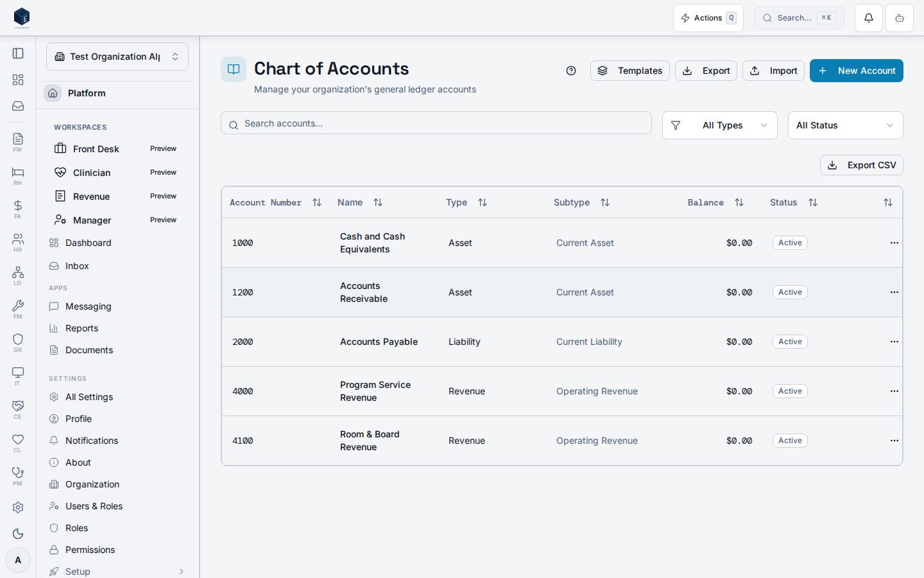This screenshot has width=924, height=578.
Task: Open the inbox tray icon in left rail
Action: pyautogui.click(x=18, y=106)
